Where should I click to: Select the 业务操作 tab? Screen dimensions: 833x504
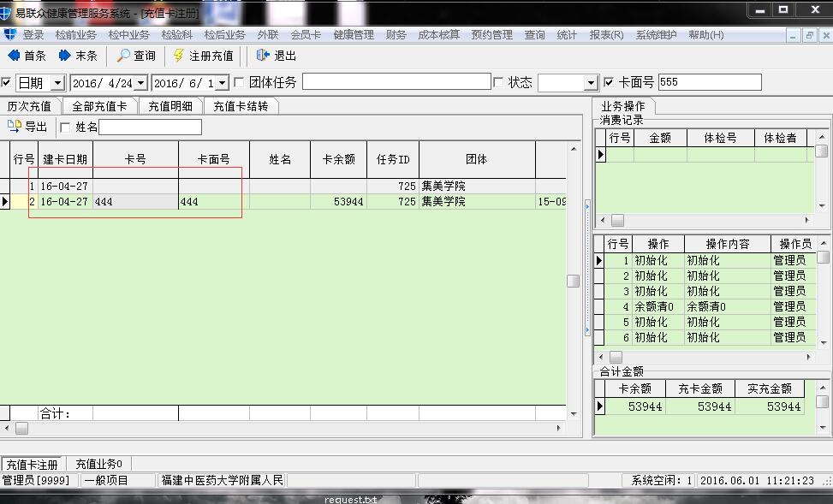[x=622, y=106]
